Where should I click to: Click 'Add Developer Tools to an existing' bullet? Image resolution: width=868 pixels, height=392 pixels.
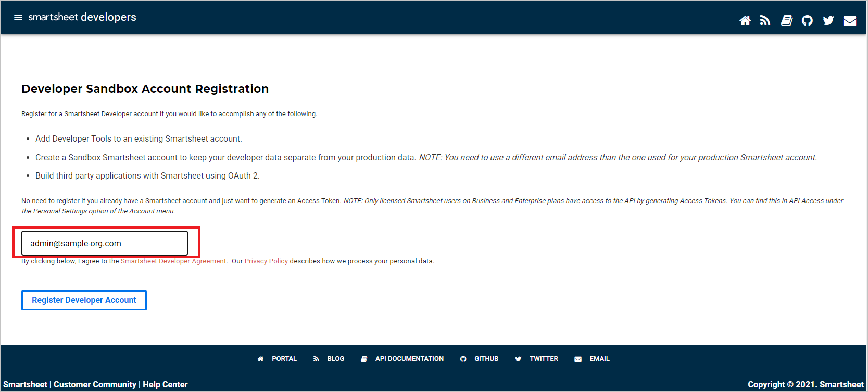(139, 139)
